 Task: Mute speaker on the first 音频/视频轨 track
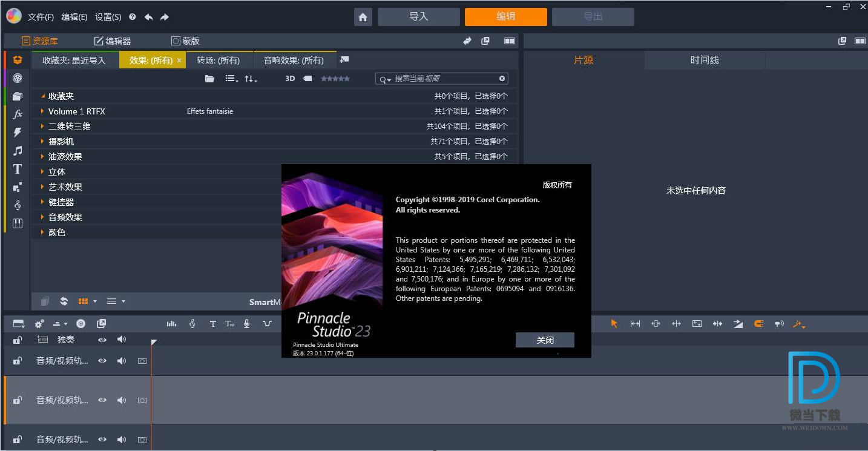click(x=122, y=361)
